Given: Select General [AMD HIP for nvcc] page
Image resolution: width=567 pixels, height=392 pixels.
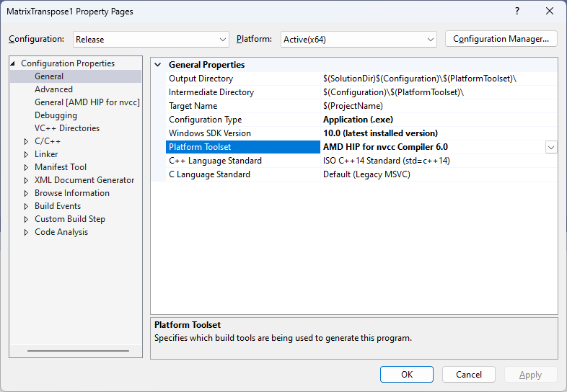Looking at the screenshot, I should (87, 102).
